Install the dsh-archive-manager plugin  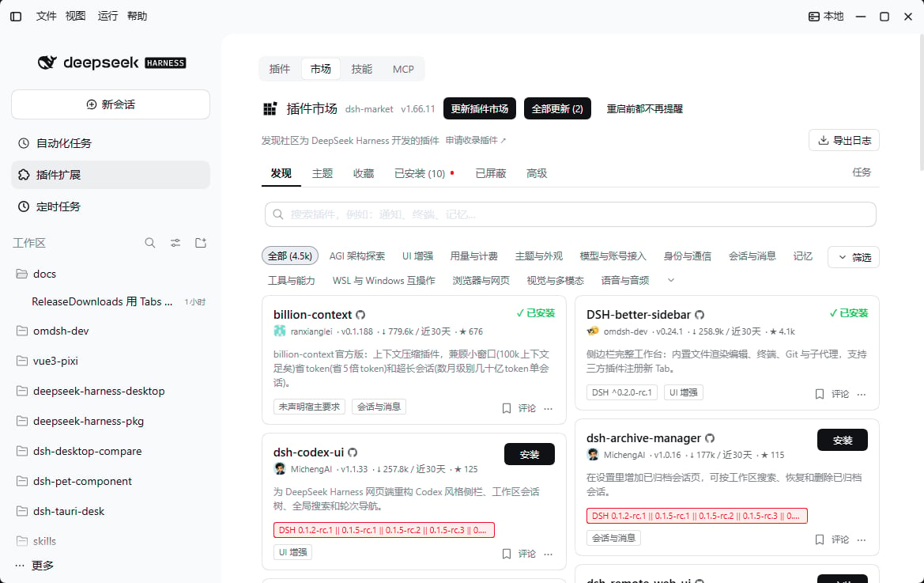pyautogui.click(x=842, y=441)
